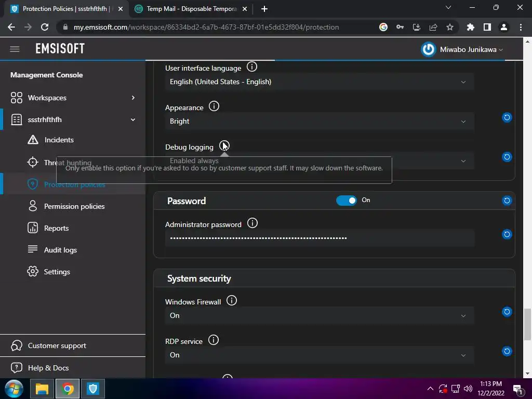Reset the Administrator password setting
The height and width of the screenshot is (399, 532).
507,234
